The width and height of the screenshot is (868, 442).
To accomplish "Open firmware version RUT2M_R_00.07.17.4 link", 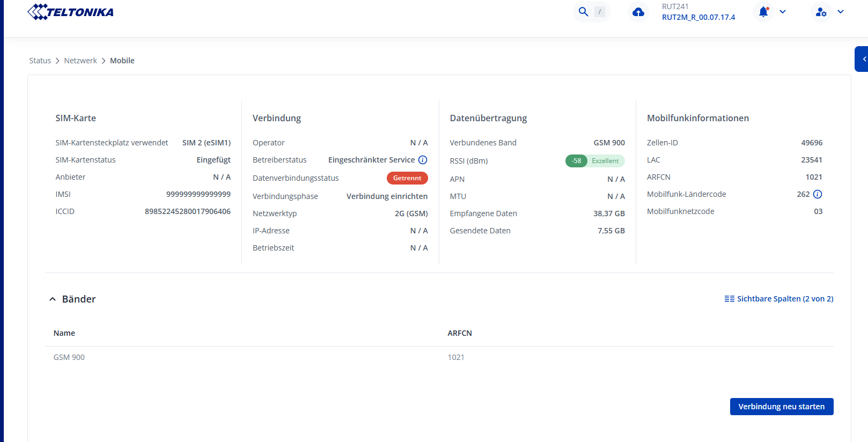I will [698, 17].
